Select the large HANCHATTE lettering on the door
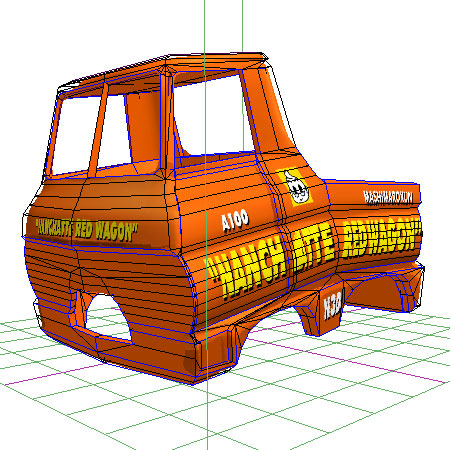 pyautogui.click(x=271, y=262)
